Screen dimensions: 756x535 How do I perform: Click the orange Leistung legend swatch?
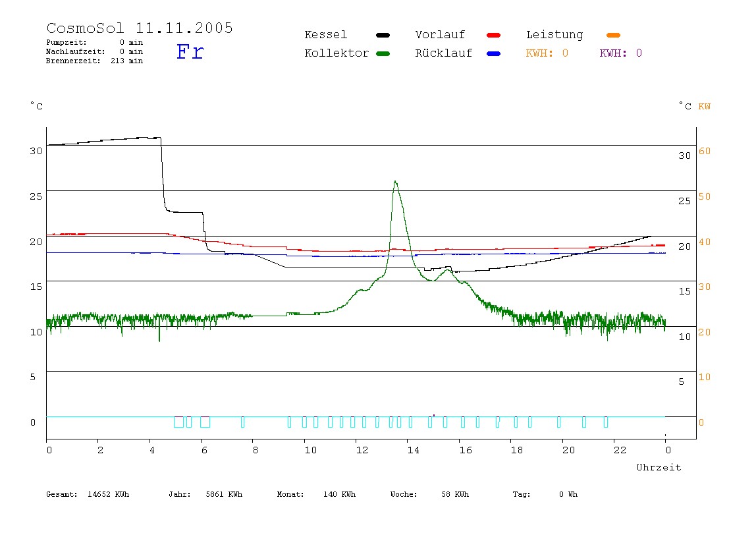coord(613,35)
